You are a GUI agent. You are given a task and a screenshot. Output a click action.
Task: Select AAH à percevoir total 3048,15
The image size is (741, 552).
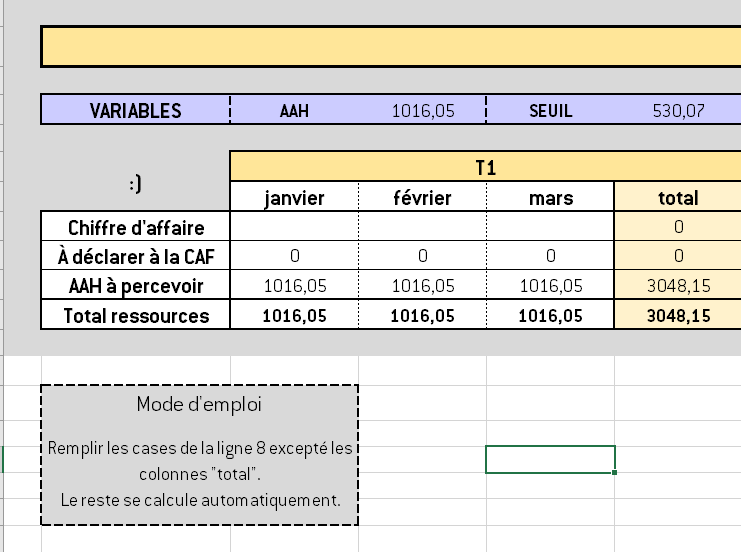[x=678, y=285]
